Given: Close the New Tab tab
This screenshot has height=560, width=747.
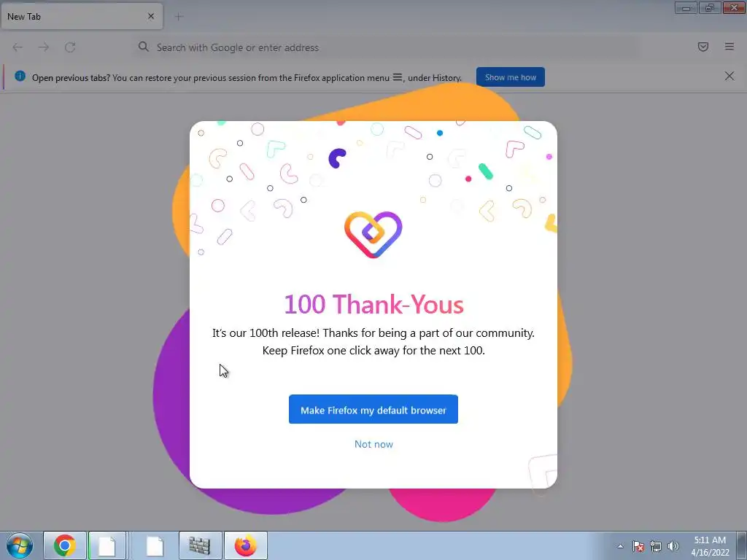Looking at the screenshot, I should coord(151,16).
